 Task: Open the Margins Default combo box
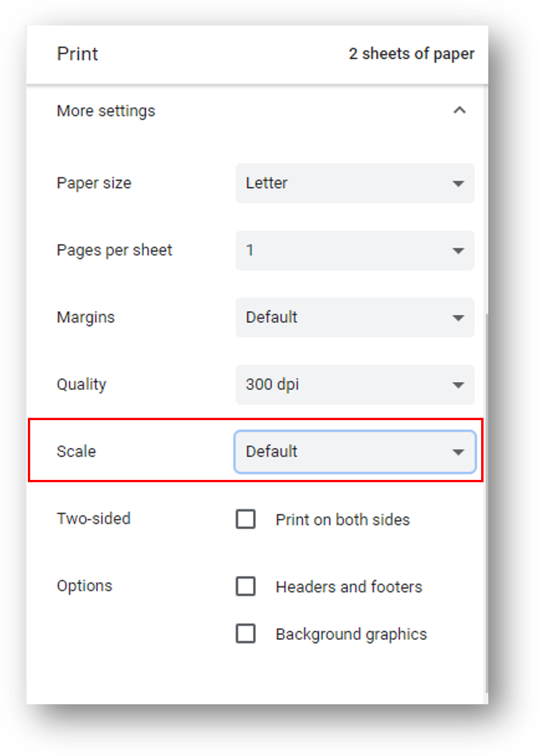pyautogui.click(x=355, y=318)
